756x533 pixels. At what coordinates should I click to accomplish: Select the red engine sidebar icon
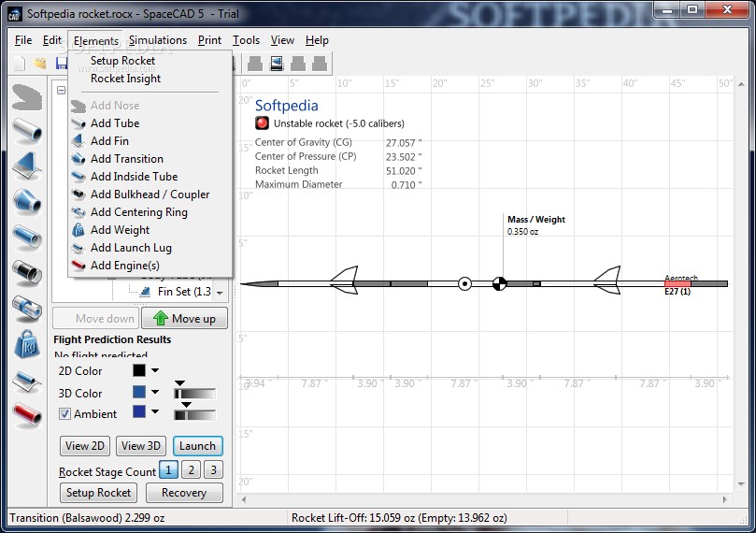pyautogui.click(x=27, y=415)
